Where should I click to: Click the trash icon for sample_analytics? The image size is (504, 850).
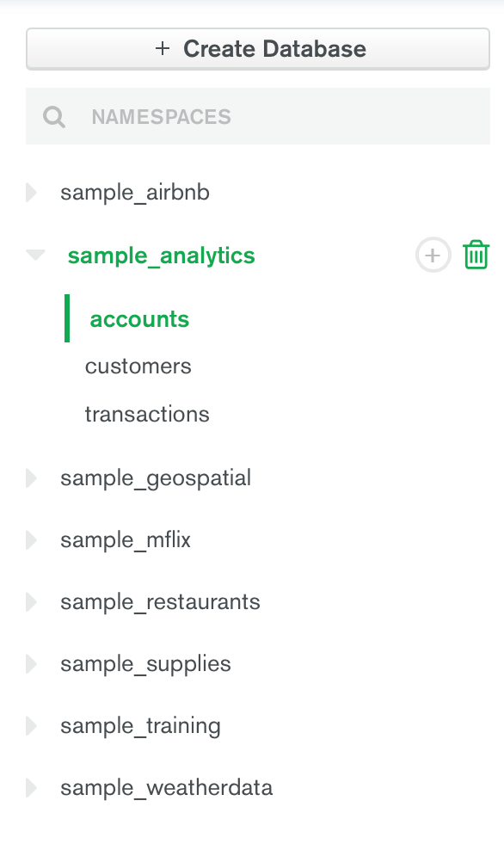(x=476, y=255)
